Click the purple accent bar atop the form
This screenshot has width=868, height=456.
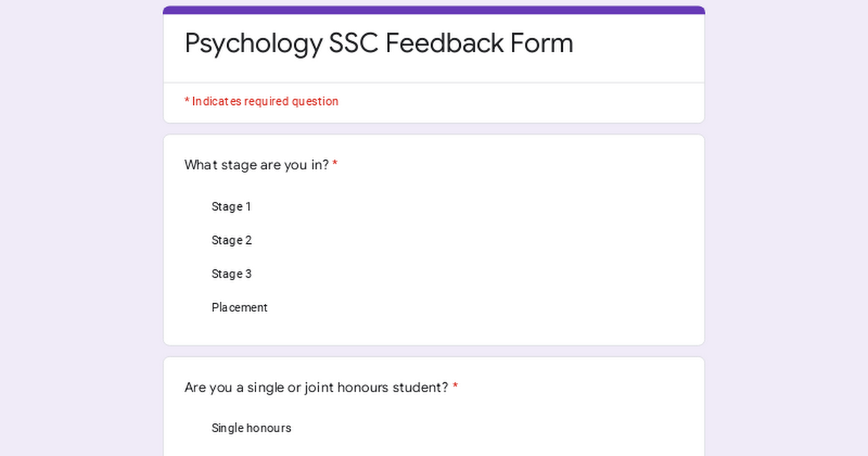click(x=434, y=10)
